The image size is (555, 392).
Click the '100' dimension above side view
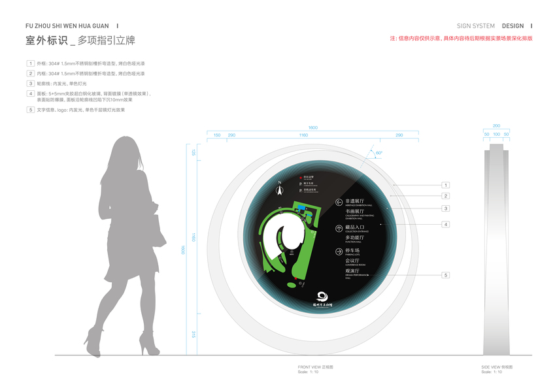tap(497, 135)
